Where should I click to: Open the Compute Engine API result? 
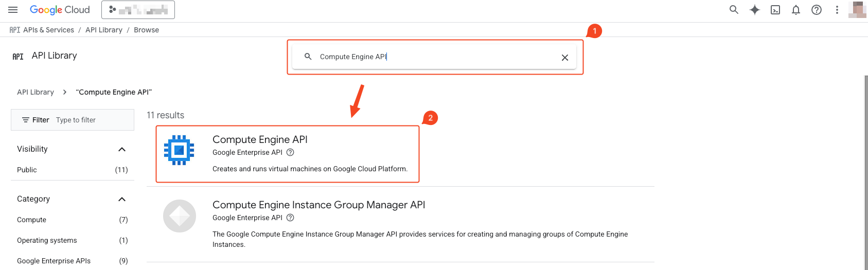(260, 139)
